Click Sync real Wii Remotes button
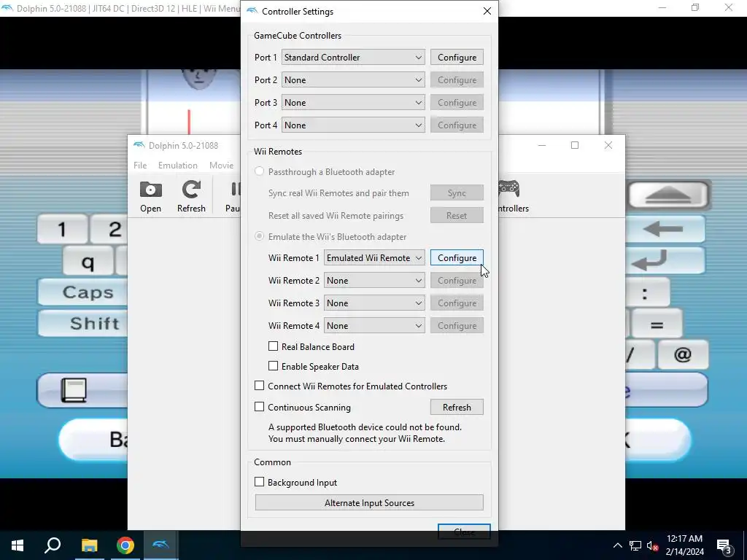 (x=457, y=192)
